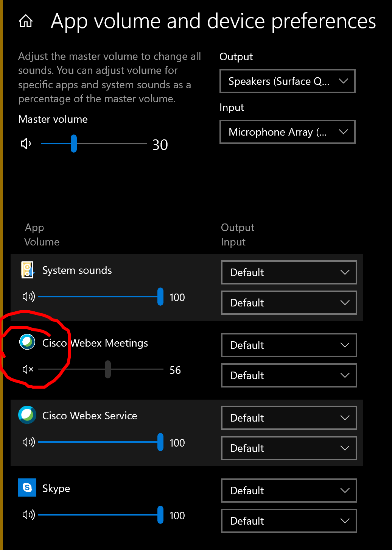The width and height of the screenshot is (392, 550).
Task: Click the Cisco Webex Service label
Action: 90,416
